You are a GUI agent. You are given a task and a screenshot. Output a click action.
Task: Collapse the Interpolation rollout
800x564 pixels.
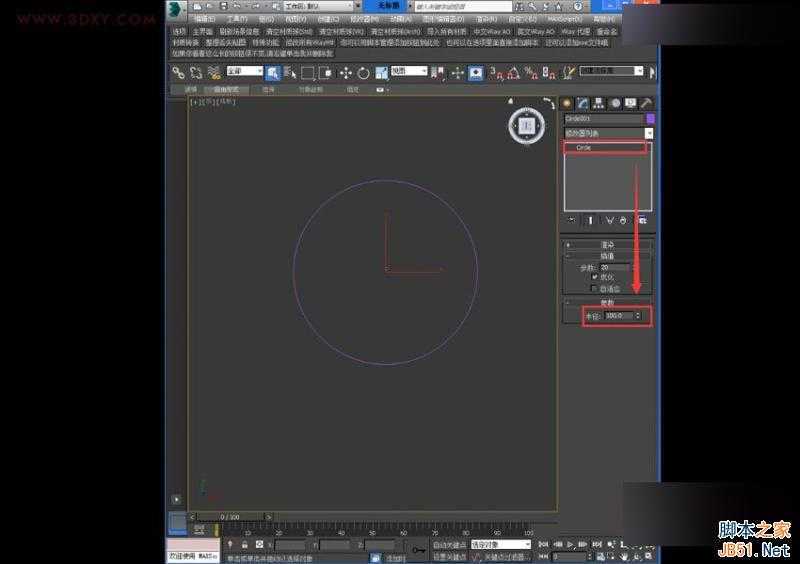click(x=608, y=256)
